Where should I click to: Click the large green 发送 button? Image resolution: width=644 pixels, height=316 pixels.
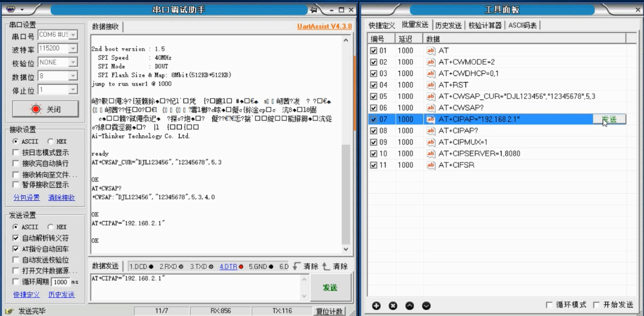click(x=330, y=287)
